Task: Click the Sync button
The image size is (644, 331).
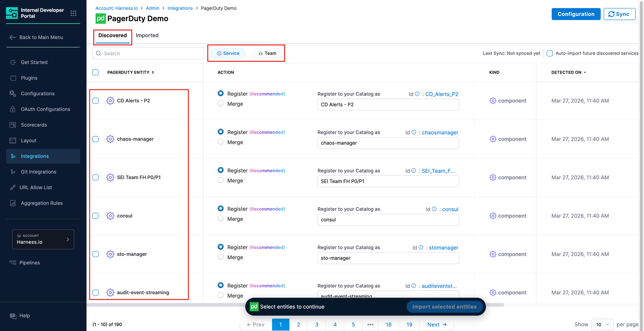Action: (x=619, y=14)
